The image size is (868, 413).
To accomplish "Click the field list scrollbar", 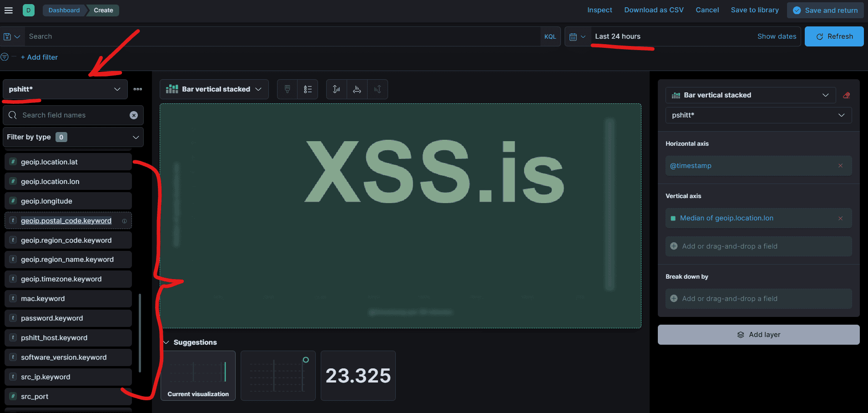I will [x=140, y=333].
